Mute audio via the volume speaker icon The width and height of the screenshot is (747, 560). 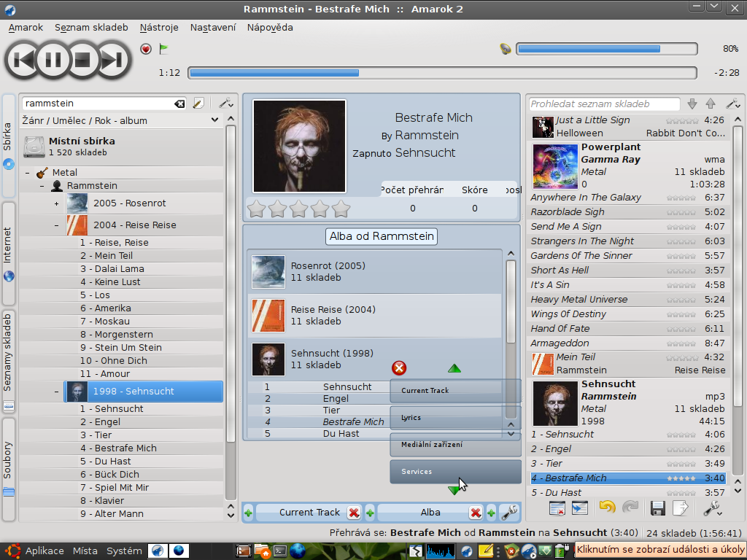(x=506, y=49)
